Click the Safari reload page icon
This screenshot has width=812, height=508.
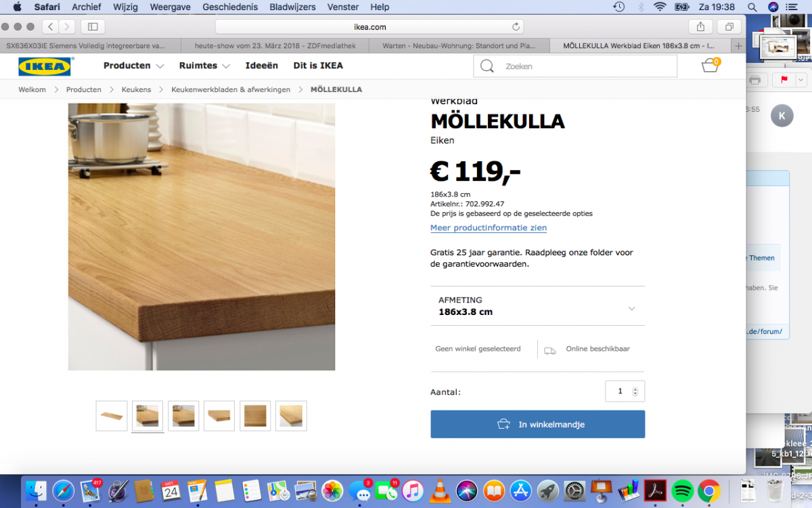516,26
